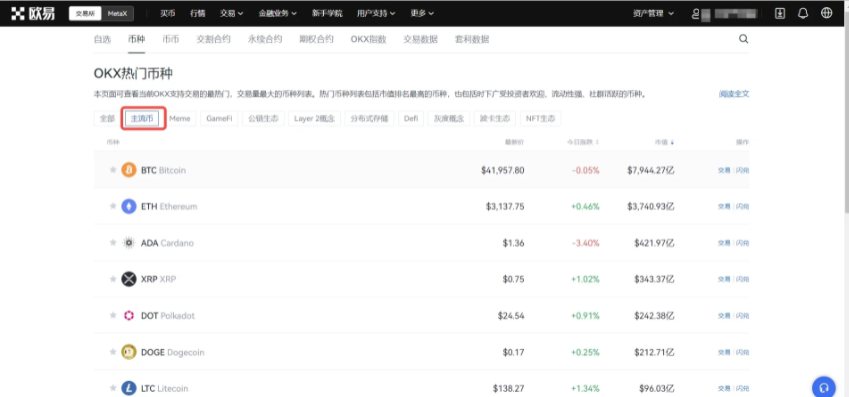Select the Bitcoin coin icon

[129, 170]
